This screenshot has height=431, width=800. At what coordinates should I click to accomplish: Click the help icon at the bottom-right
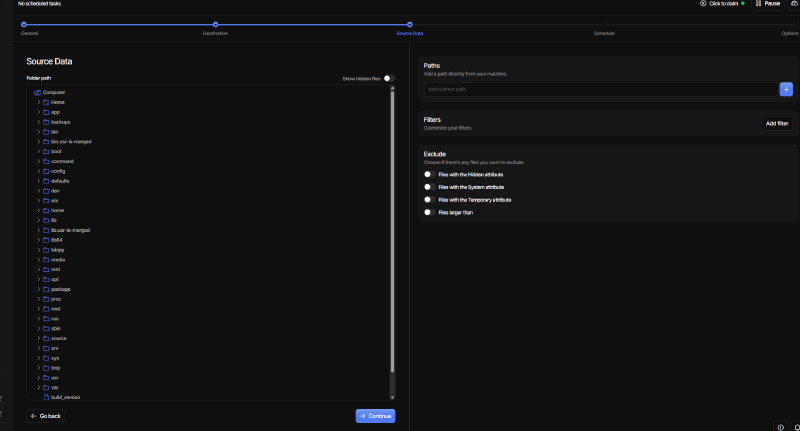781,427
